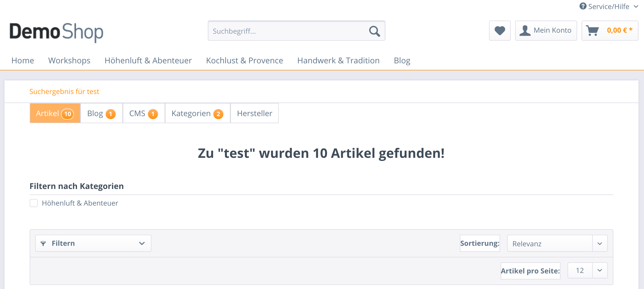
Task: Click the cart total 0,00 €
Action: (x=620, y=30)
